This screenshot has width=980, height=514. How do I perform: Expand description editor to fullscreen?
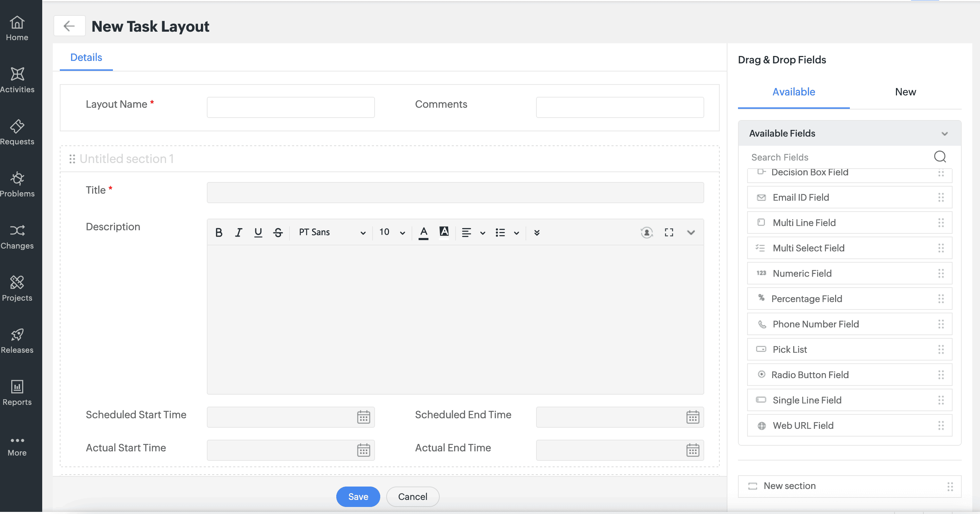(669, 232)
